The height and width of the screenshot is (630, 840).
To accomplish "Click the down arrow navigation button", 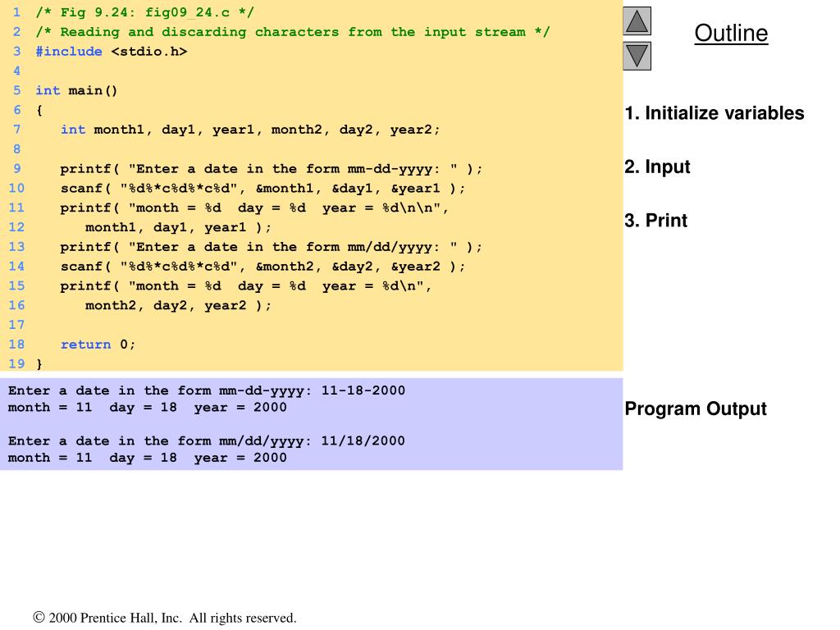I will coord(637,57).
